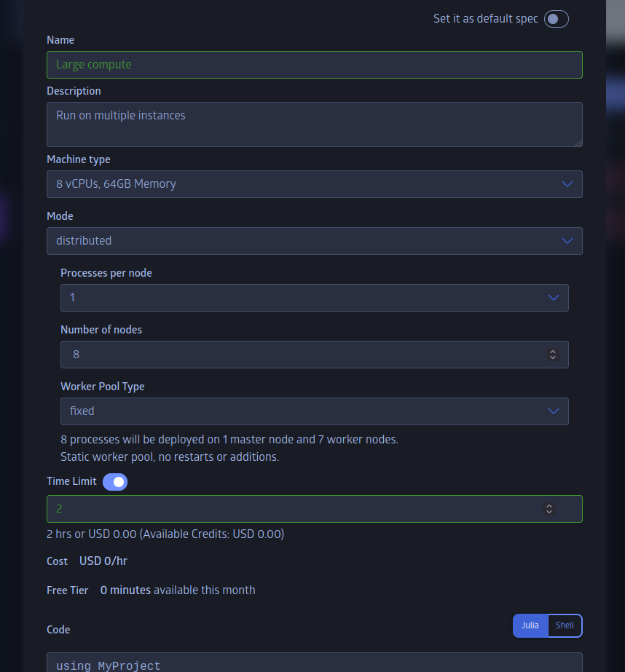
Task: Click the chevron icon in Processes per node
Action: [x=554, y=298]
